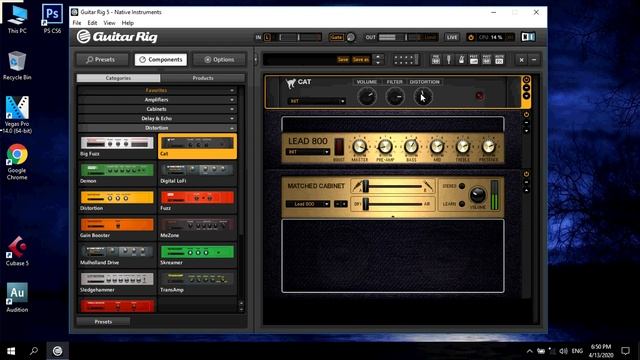
Task: Expand the Cabinets category
Action: [x=157, y=109]
